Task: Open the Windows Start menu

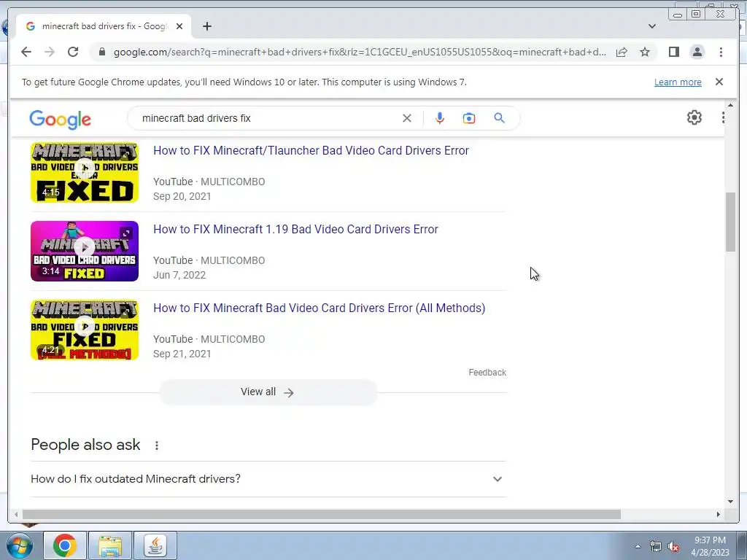Action: point(19,545)
